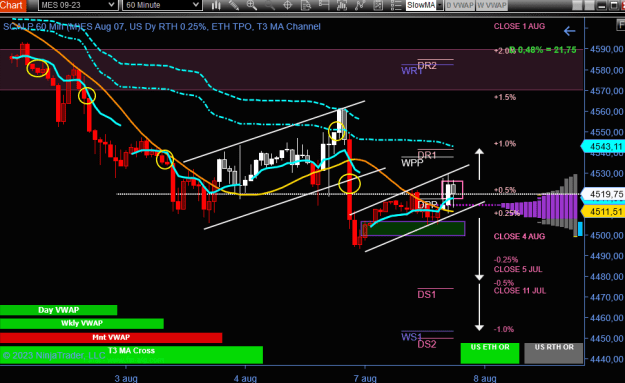The height and width of the screenshot is (383, 625).
Task: Select the drawing tools pencil icon
Action: [x=234, y=5]
